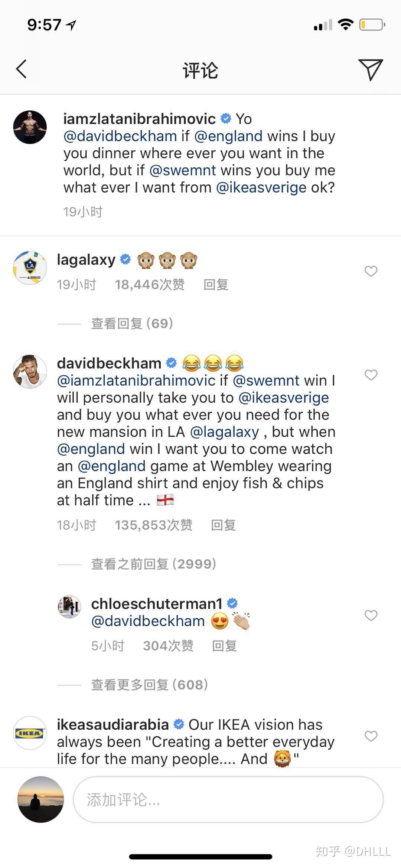Like the ikeasaudiarabia comment

pyautogui.click(x=371, y=736)
